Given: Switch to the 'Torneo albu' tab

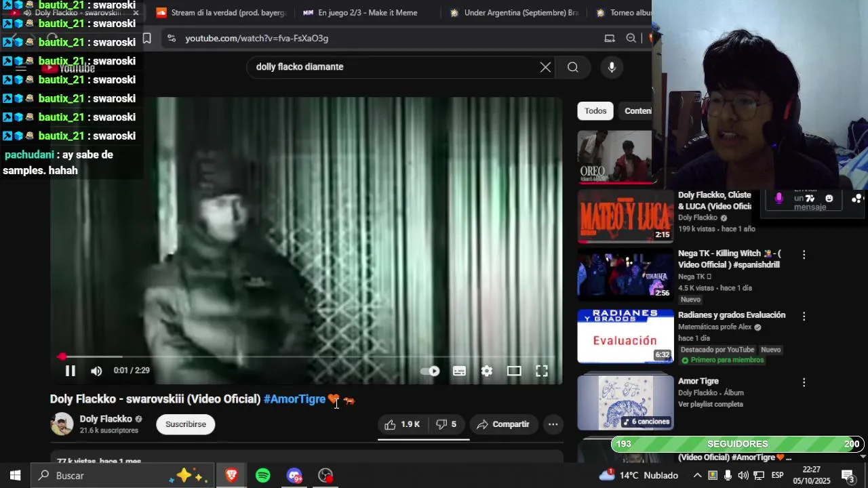Looking at the screenshot, I should coord(624,13).
